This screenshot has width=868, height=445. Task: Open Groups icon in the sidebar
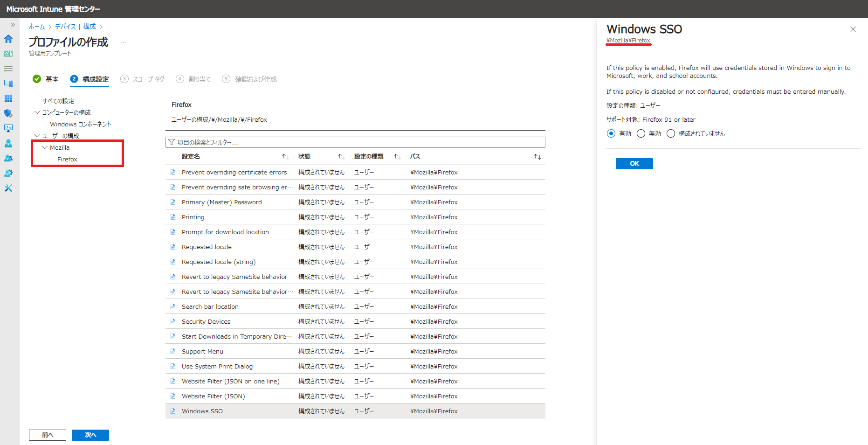click(8, 158)
